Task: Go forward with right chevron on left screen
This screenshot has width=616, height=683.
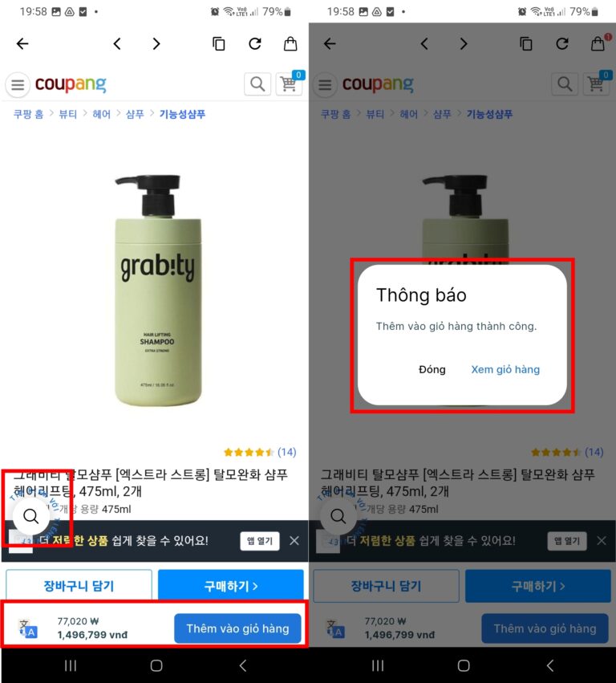Action: pyautogui.click(x=156, y=43)
